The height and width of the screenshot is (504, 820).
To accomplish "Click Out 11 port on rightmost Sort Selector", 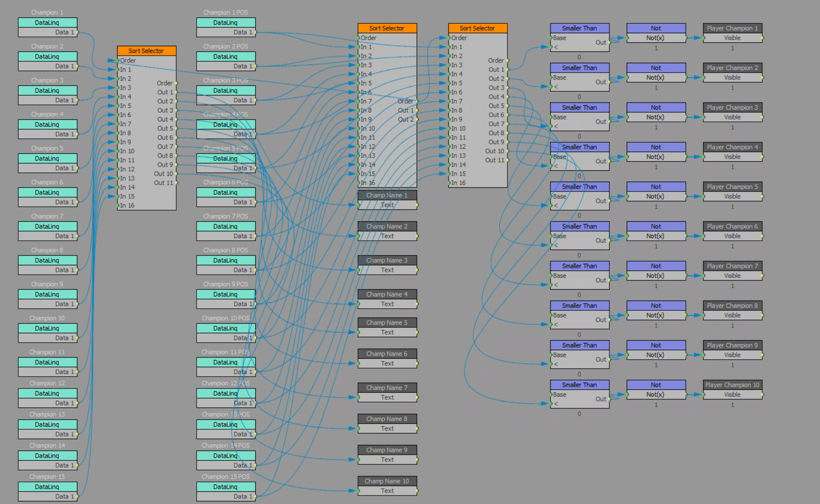I will click(x=495, y=160).
